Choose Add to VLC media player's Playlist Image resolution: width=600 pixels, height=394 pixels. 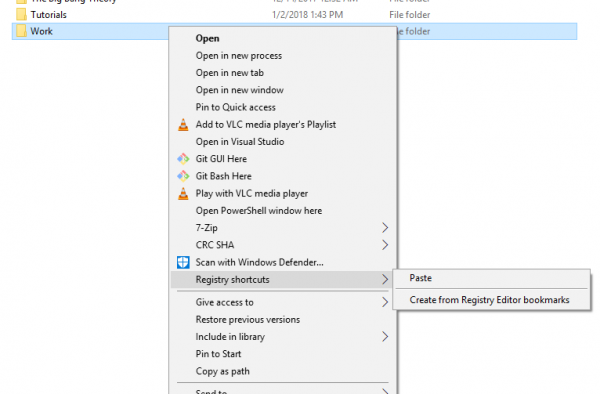pyautogui.click(x=282, y=125)
